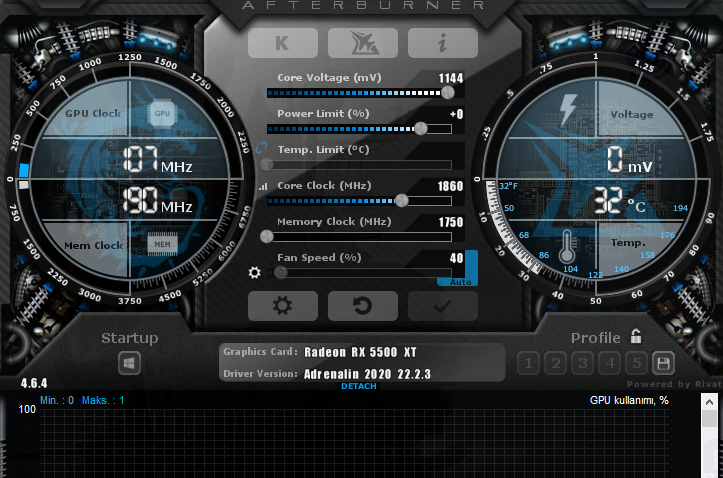The width and height of the screenshot is (723, 478).
Task: Click the Power Limit value +0
Action: tap(456, 114)
